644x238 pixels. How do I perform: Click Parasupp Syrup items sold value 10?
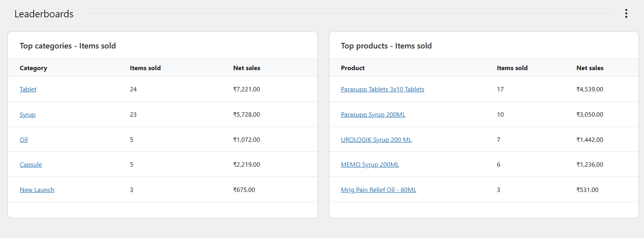click(x=500, y=115)
